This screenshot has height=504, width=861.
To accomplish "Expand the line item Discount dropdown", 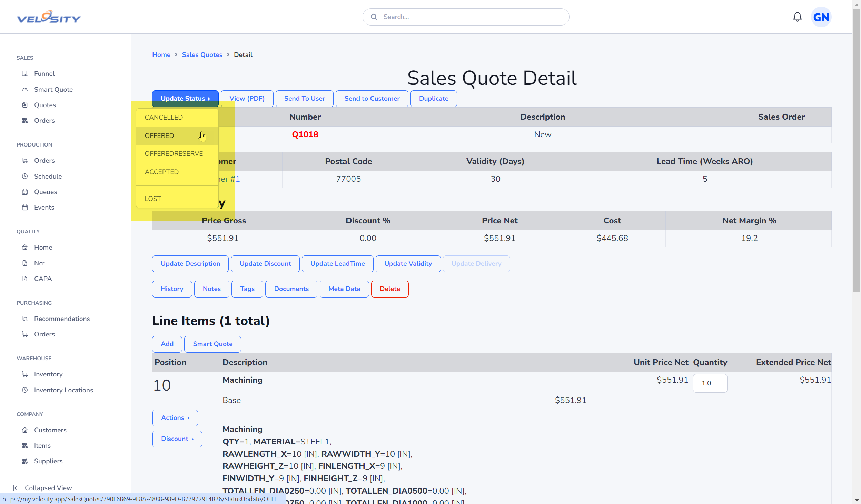I will 177,439.
